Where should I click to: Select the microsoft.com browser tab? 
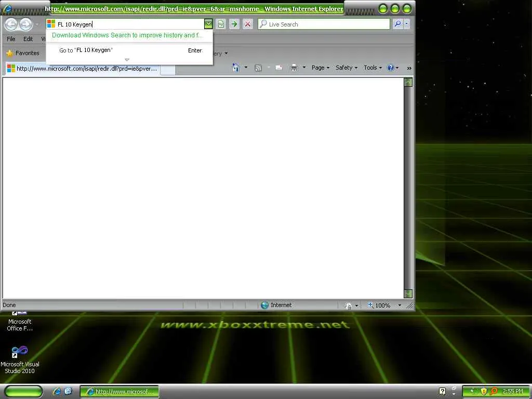tap(82, 69)
